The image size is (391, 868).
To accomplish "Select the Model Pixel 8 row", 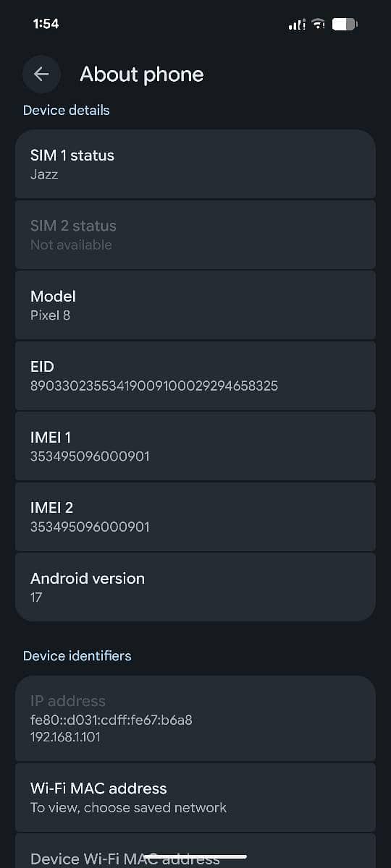I will click(x=195, y=305).
